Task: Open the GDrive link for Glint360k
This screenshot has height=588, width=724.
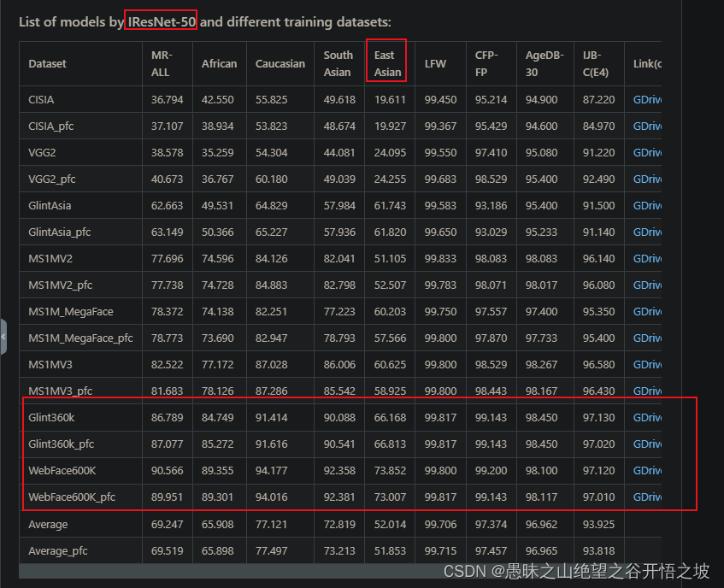Action: coord(647,418)
